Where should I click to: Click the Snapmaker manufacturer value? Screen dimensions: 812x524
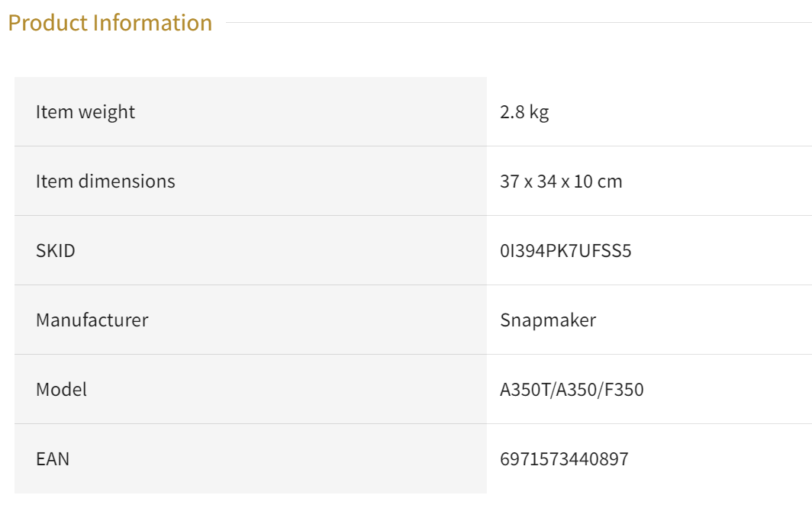(x=548, y=320)
